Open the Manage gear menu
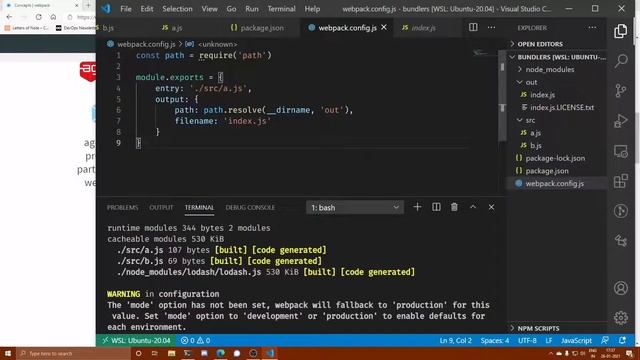This screenshot has width=640, height=360. (620, 318)
